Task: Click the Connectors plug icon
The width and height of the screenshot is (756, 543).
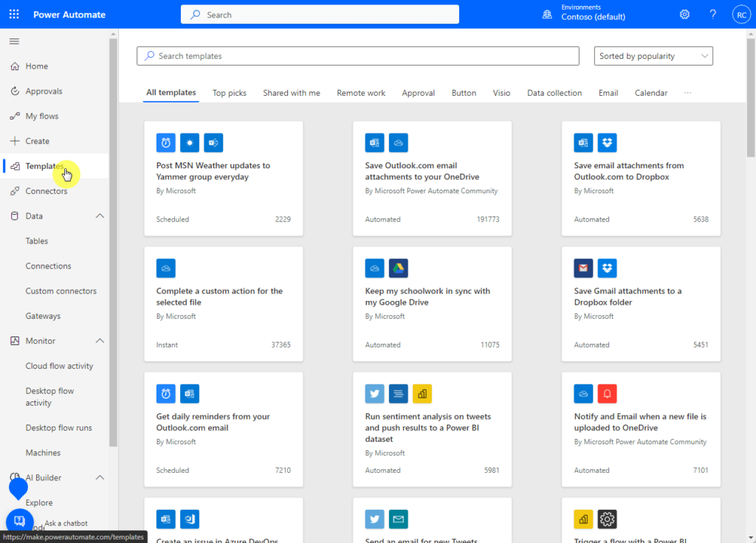Action: [15, 191]
